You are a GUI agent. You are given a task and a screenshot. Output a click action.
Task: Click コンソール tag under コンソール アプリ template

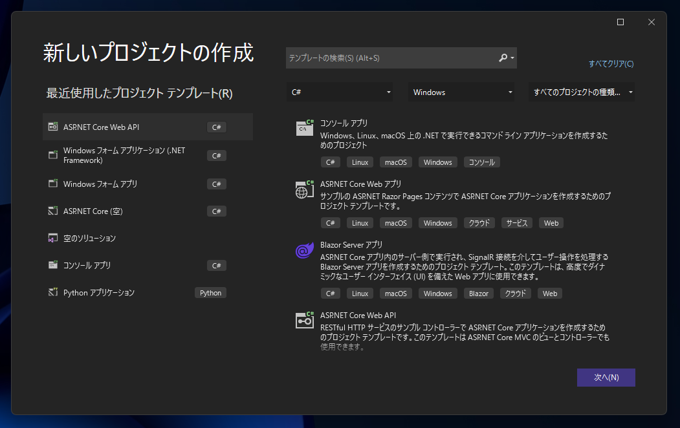tap(482, 162)
